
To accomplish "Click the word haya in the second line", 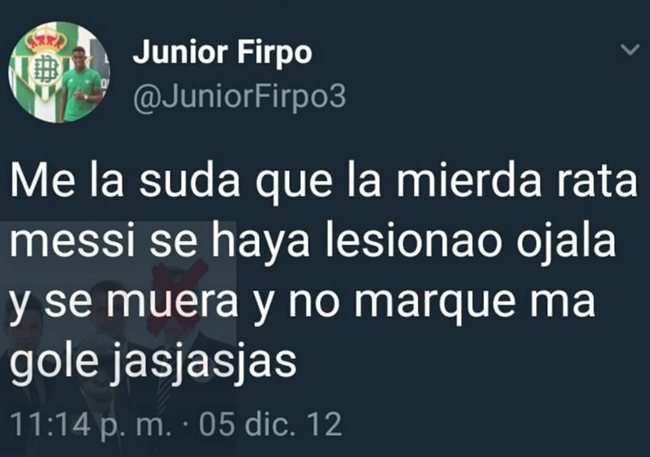I will tap(260, 243).
